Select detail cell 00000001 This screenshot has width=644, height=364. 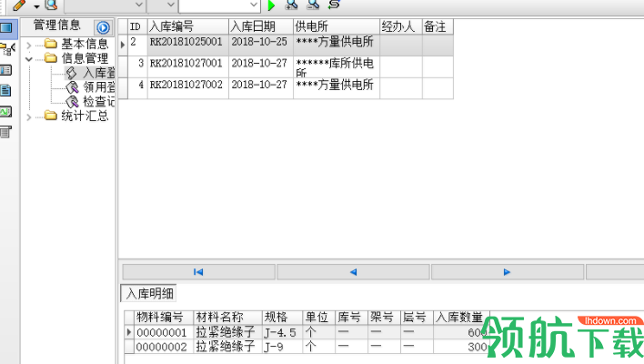(164, 332)
